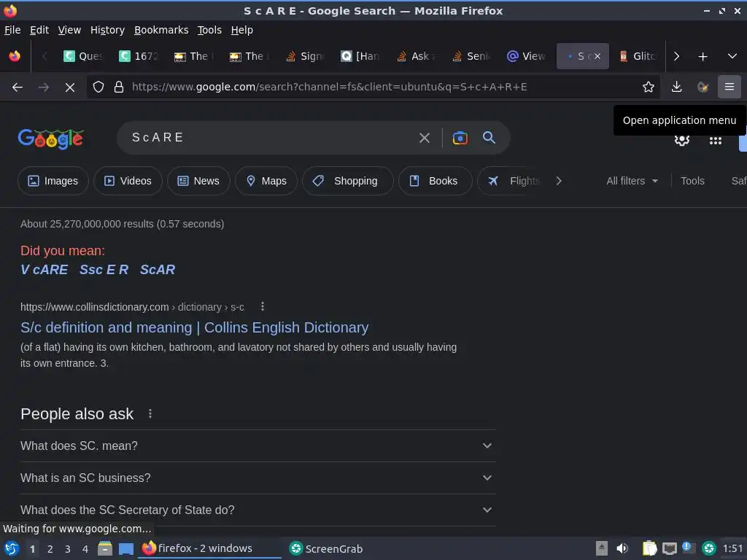Open Google quick settings gear

[x=682, y=141]
